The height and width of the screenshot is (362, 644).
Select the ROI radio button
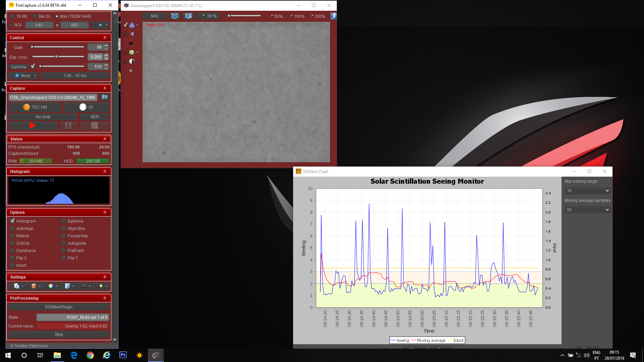11,25
